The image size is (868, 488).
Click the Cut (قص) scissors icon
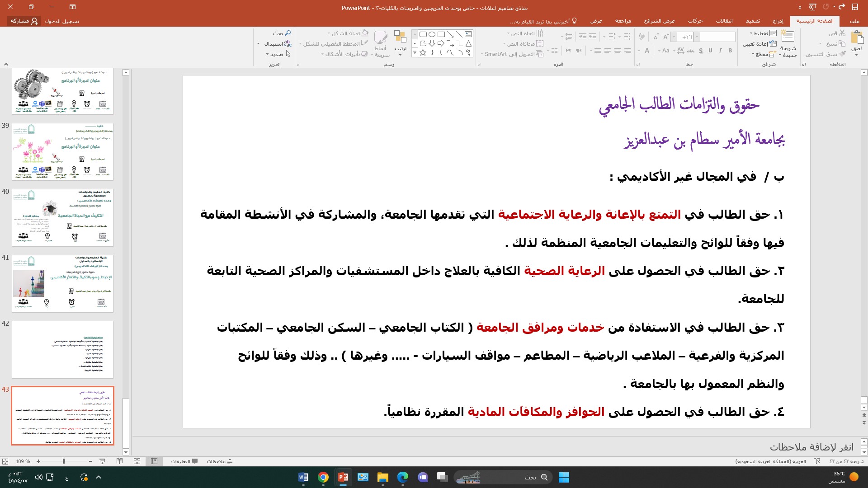tap(842, 33)
